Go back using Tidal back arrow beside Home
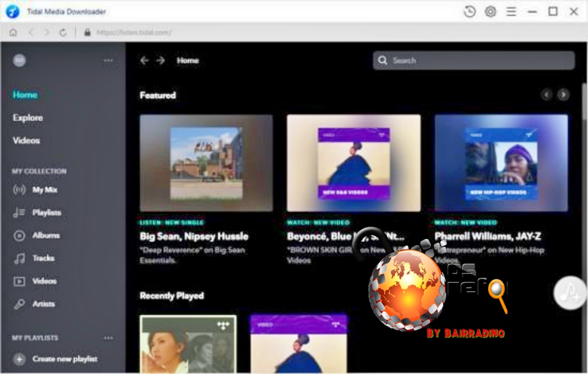This screenshot has height=374, width=588. (144, 60)
